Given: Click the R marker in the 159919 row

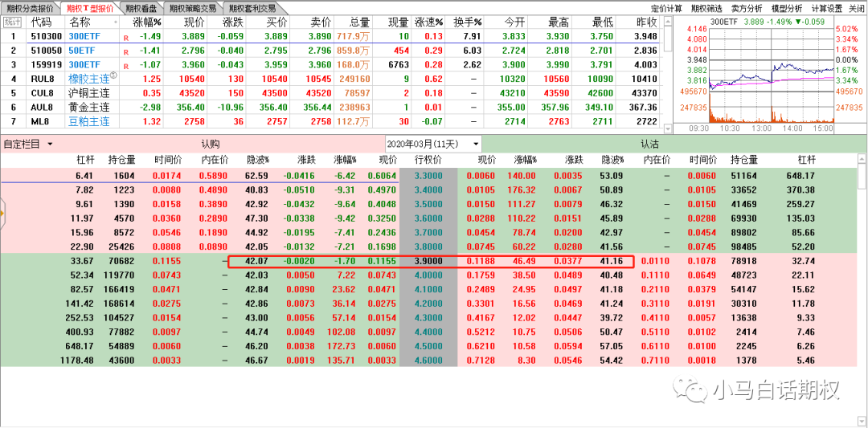Looking at the screenshot, I should point(126,66).
